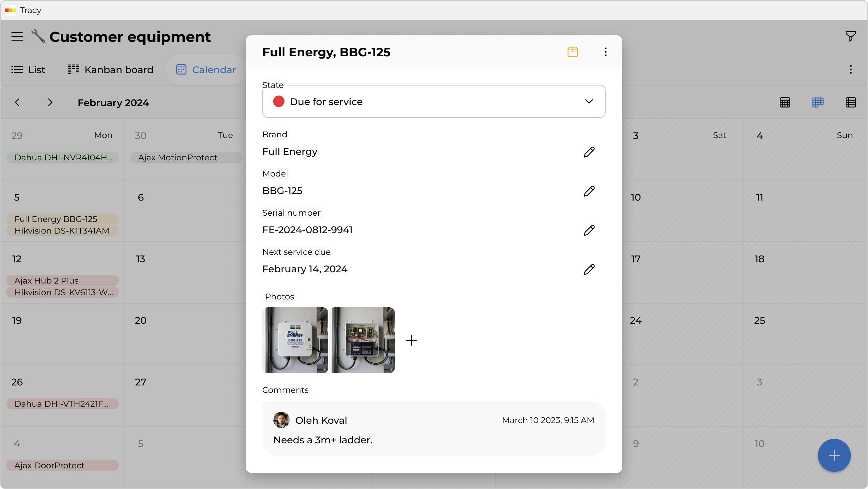Open the first BBG-125 closed-case photo
The width and height of the screenshot is (868, 489).
(295, 340)
